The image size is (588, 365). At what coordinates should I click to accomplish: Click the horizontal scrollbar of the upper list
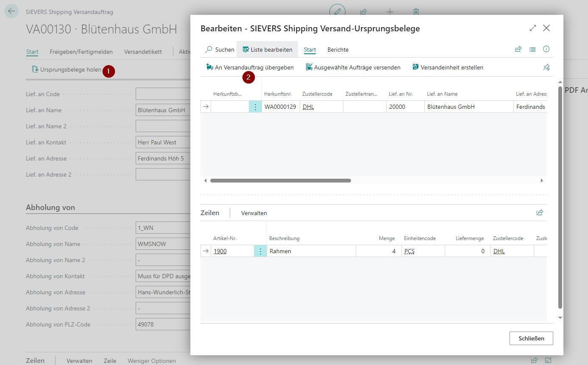280,181
